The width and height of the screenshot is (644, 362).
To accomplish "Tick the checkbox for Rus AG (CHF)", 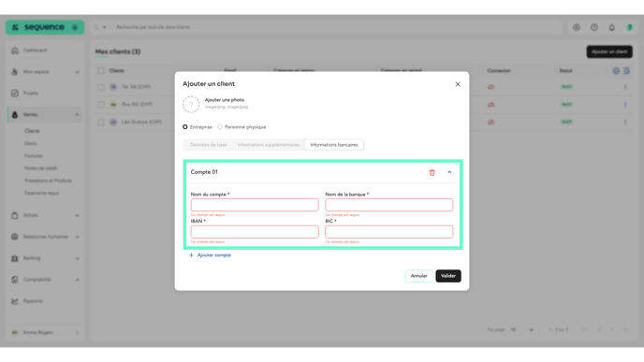I will [x=101, y=105].
